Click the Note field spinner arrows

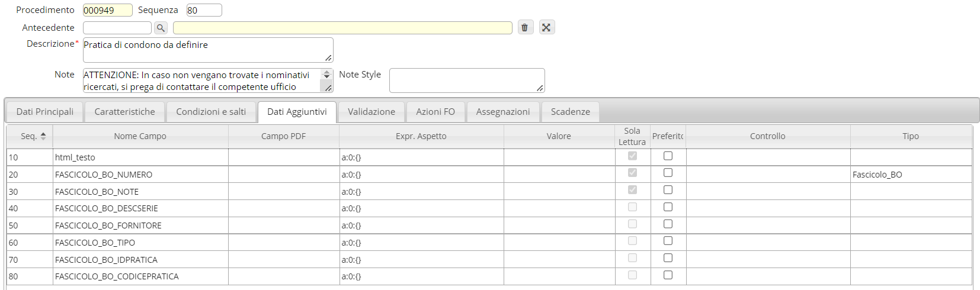click(x=326, y=75)
